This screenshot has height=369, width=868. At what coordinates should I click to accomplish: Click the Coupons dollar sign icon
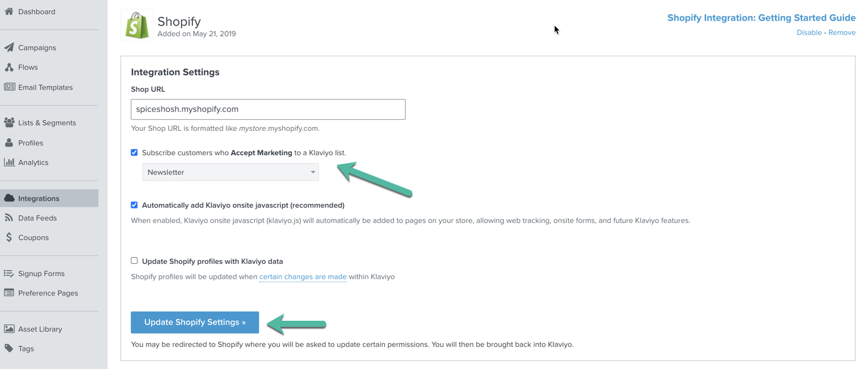coord(9,238)
